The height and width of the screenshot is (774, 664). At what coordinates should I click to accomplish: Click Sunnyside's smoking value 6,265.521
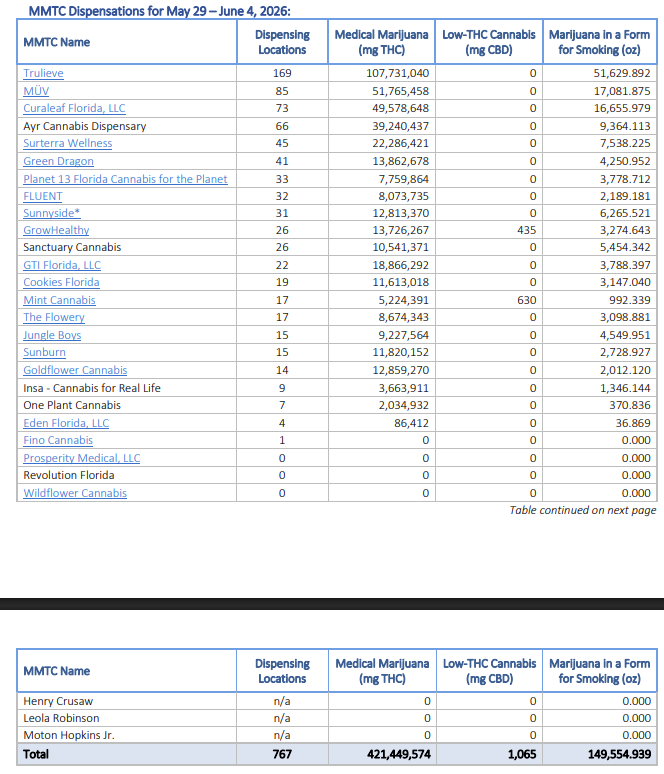pos(625,213)
